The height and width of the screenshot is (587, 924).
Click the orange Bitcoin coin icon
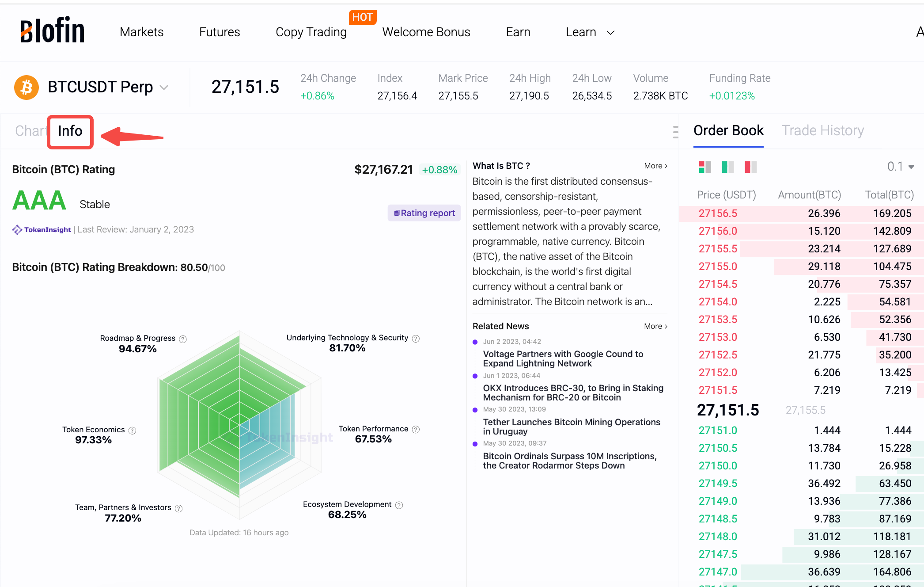click(x=27, y=87)
